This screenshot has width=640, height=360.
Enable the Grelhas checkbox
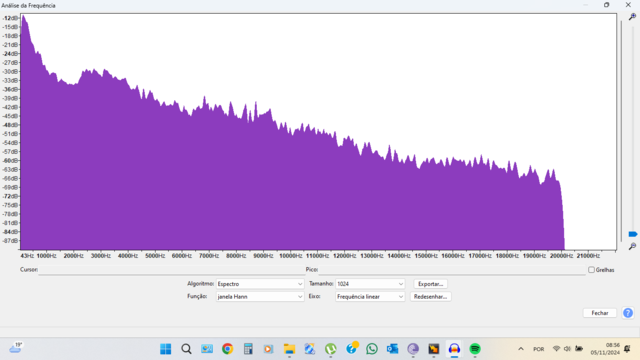click(591, 270)
